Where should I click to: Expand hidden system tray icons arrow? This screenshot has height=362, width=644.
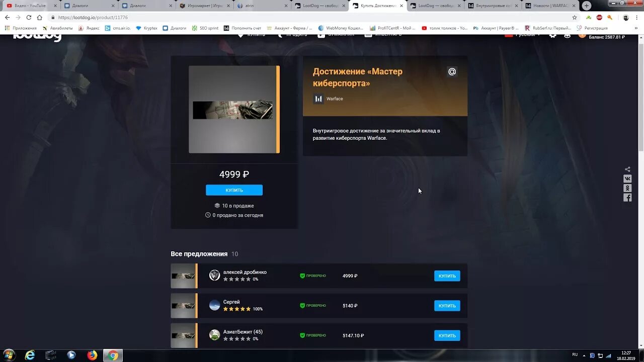click(584, 355)
